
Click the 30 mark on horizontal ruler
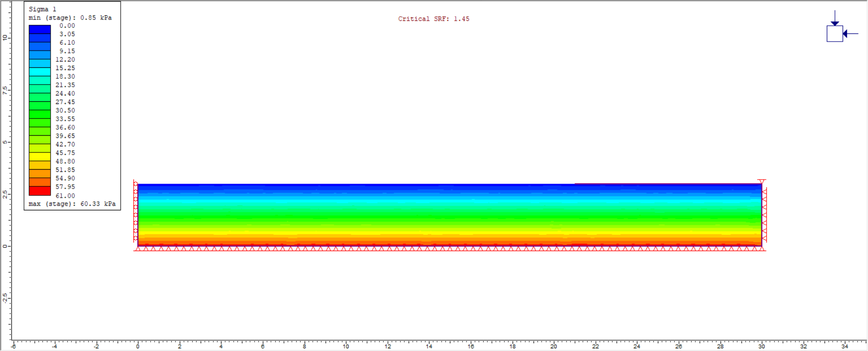point(762,346)
